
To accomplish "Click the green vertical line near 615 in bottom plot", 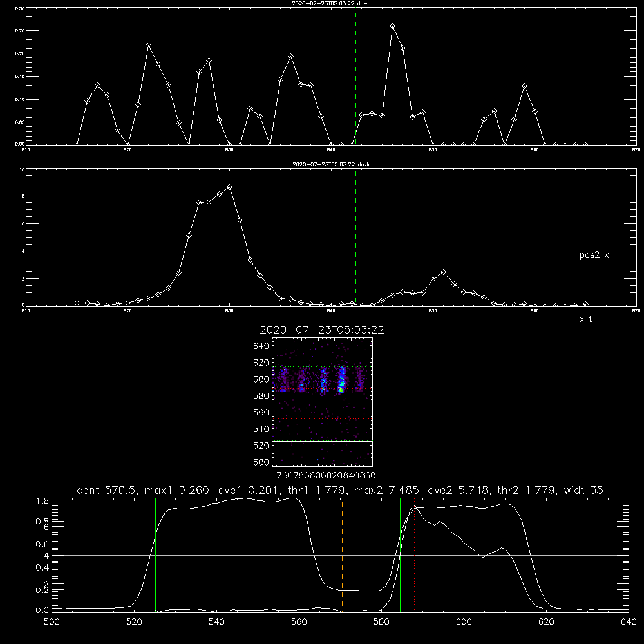I will (526, 554).
